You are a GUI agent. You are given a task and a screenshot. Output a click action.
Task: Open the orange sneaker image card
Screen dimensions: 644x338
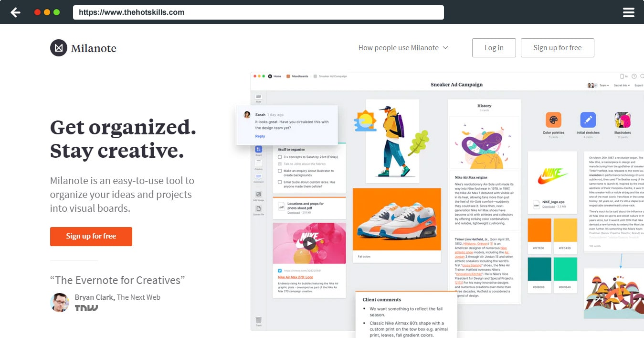tap(397, 219)
